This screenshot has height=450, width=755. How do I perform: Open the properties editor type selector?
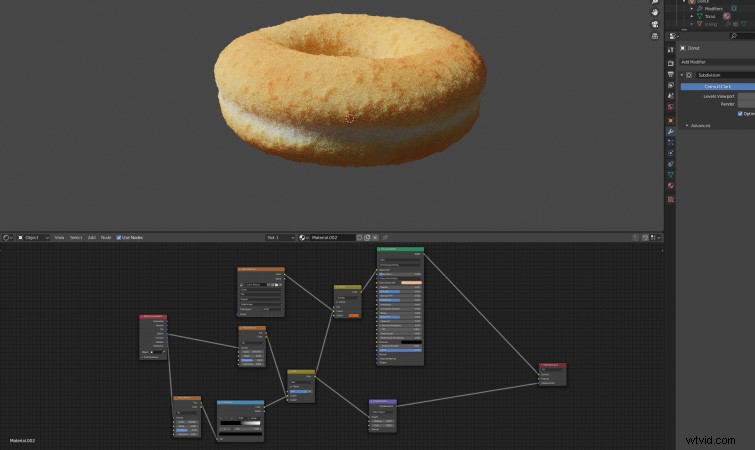(674, 36)
